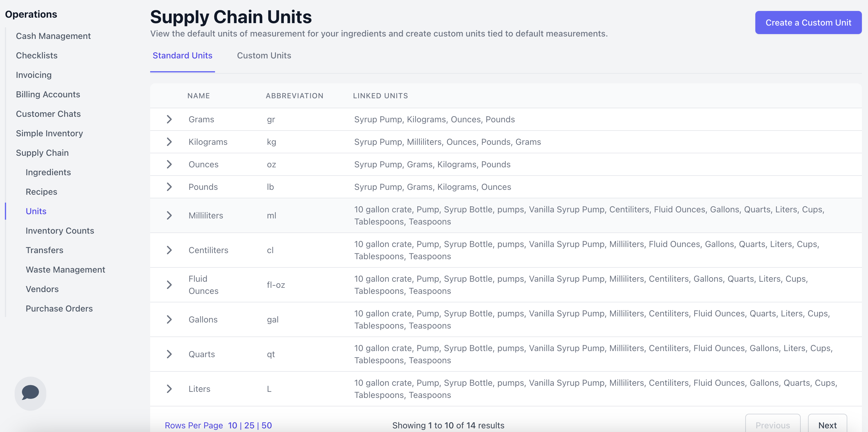Screen dimensions: 868x432
Task: Click the 'gr' abbreviation cell
Action: click(x=271, y=120)
